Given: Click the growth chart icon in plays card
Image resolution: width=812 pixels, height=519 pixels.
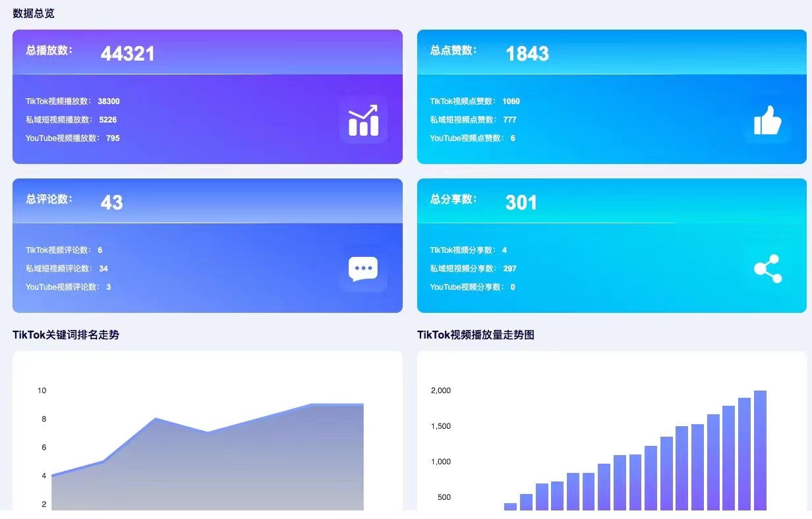Looking at the screenshot, I should tap(363, 120).
